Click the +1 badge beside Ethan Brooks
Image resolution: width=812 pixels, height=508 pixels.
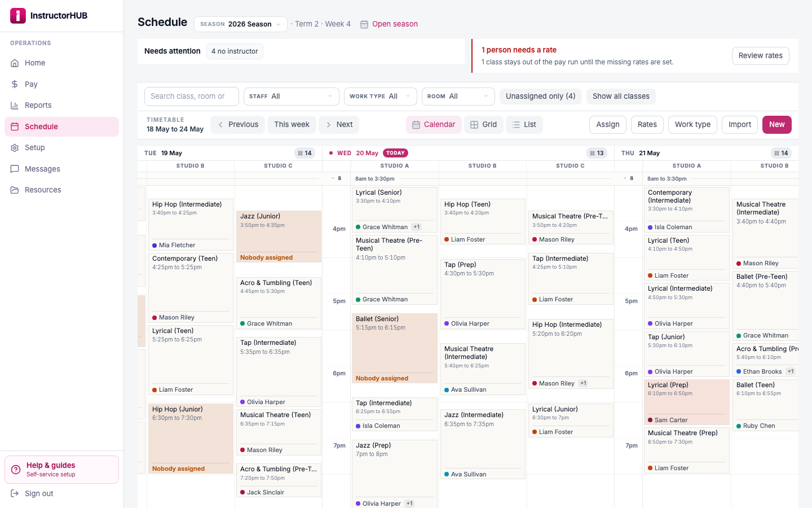791,371
